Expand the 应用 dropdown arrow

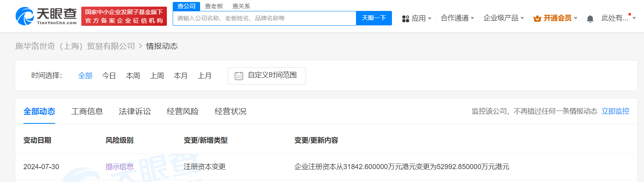pos(430,18)
